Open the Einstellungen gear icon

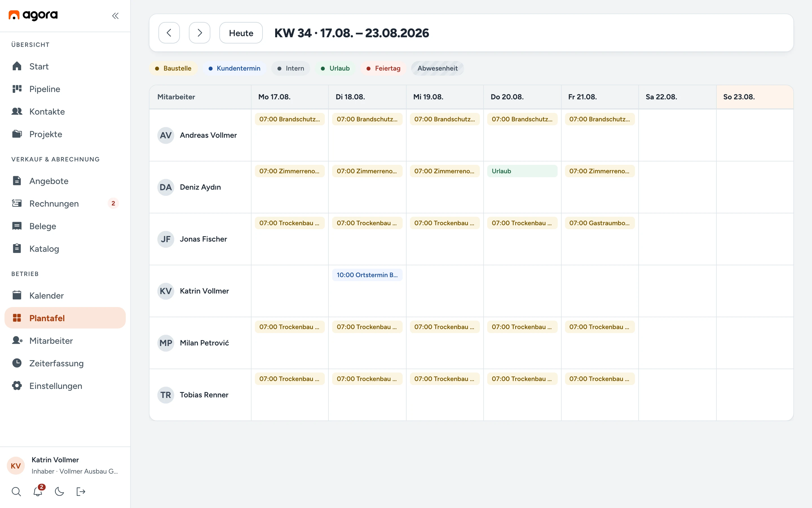point(17,385)
